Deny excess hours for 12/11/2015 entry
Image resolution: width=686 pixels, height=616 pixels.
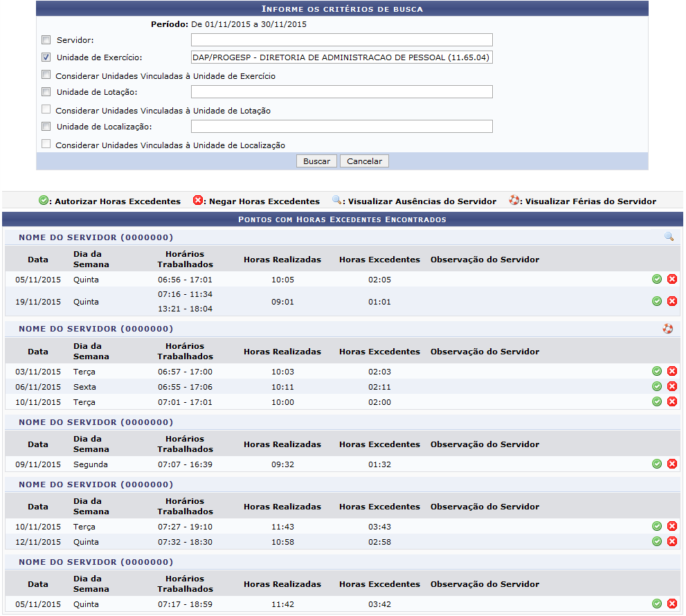(671, 541)
